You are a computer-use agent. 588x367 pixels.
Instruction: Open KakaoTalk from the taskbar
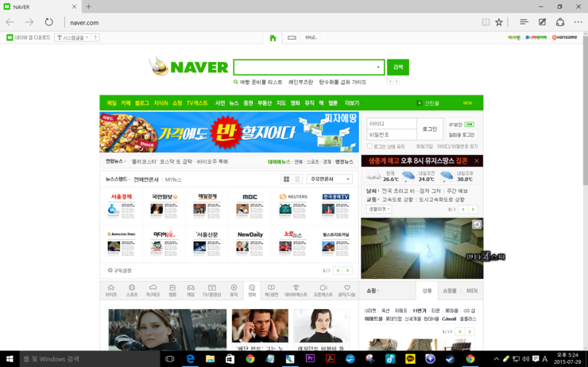point(410,359)
